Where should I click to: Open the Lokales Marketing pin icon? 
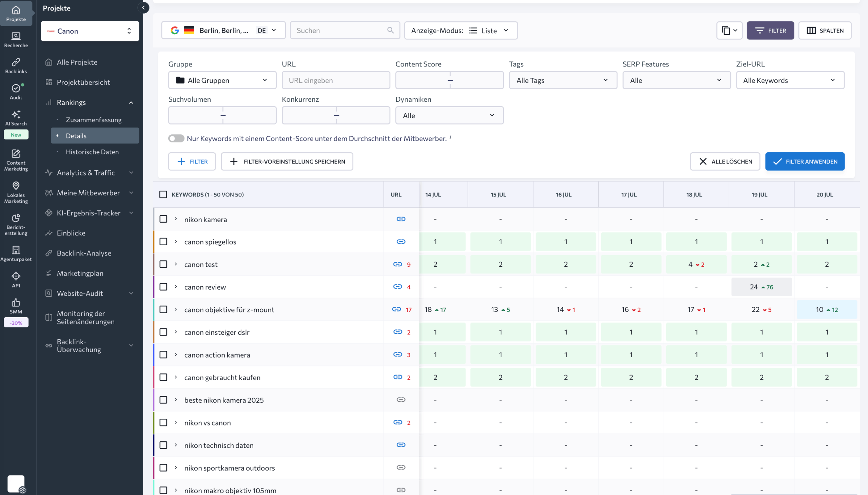tap(16, 186)
